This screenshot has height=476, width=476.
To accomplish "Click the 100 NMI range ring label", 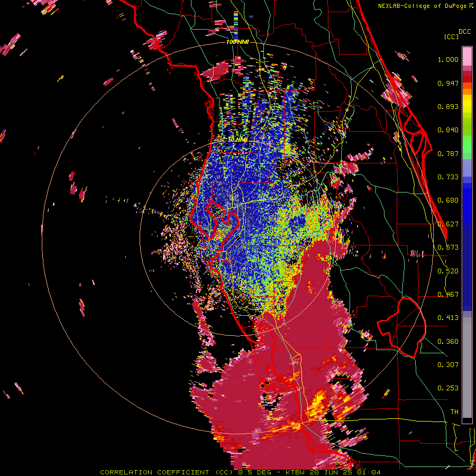I will click(x=237, y=42).
